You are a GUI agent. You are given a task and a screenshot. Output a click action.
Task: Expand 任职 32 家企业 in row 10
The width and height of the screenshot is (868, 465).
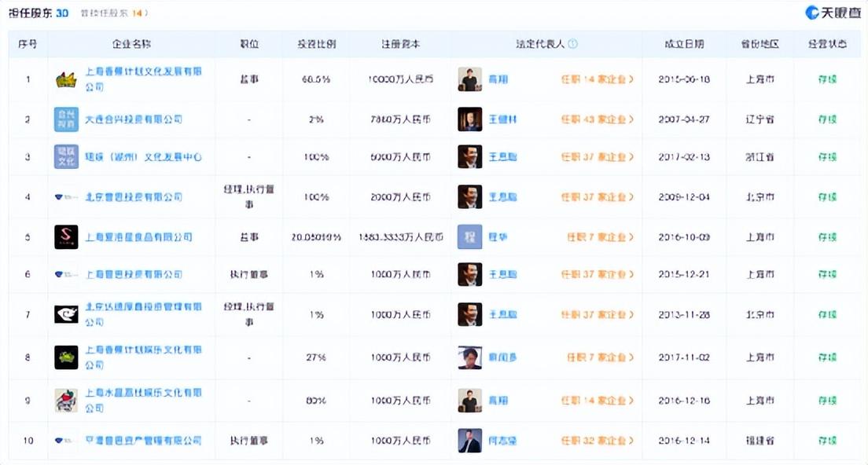tap(597, 441)
